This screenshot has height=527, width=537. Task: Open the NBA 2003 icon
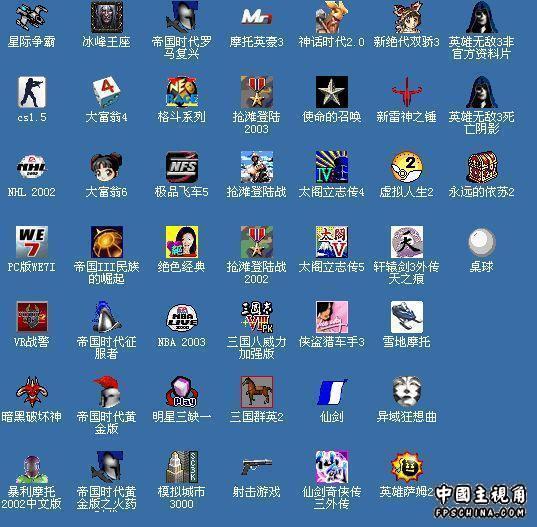click(182, 317)
